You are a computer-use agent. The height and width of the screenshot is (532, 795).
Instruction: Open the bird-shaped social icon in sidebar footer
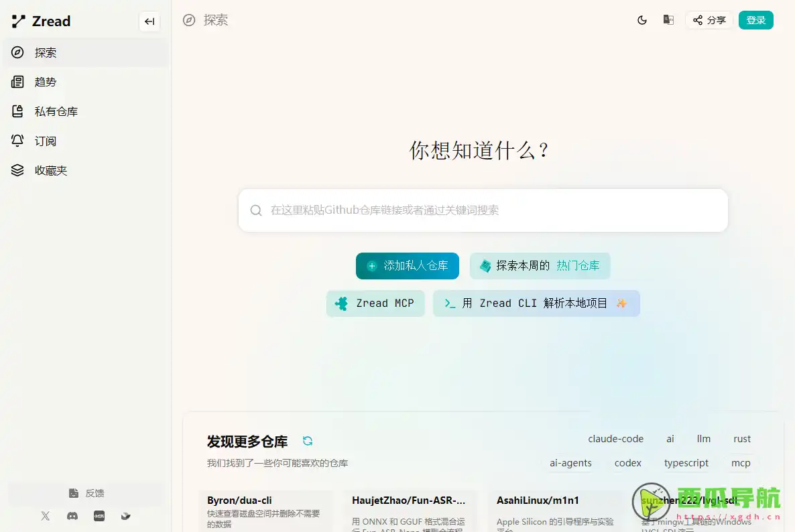point(126,517)
